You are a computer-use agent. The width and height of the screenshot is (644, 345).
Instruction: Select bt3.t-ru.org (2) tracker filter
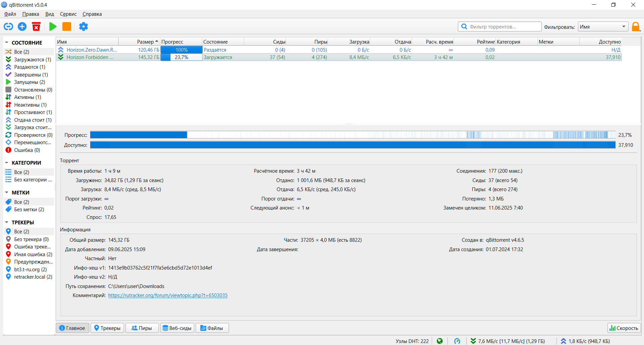tap(29, 269)
